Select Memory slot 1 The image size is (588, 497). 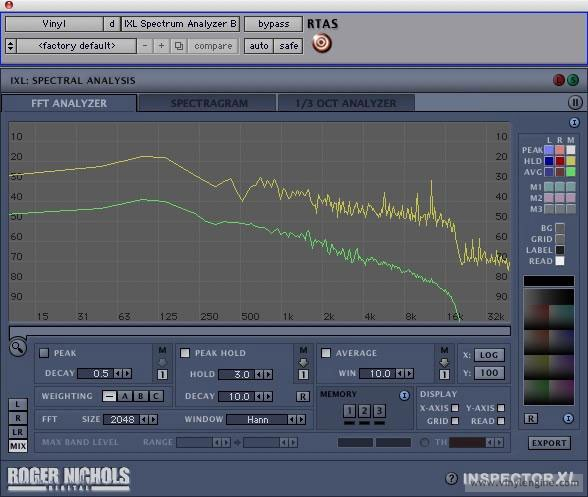click(349, 411)
